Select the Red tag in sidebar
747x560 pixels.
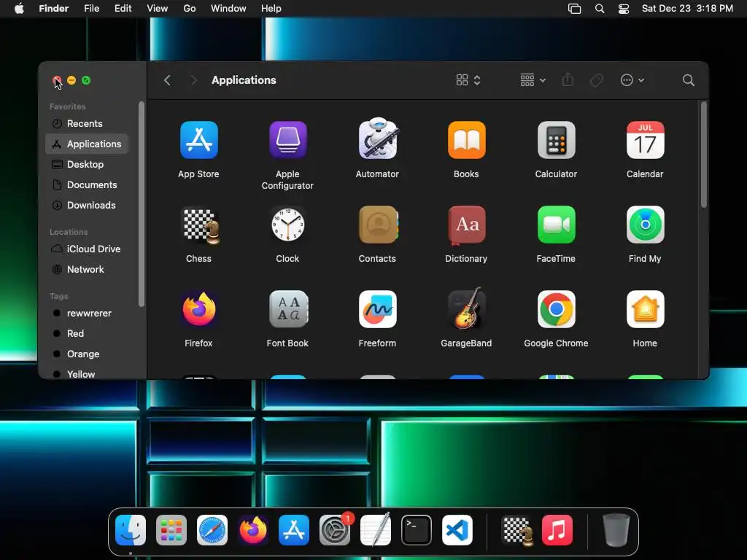(87, 334)
